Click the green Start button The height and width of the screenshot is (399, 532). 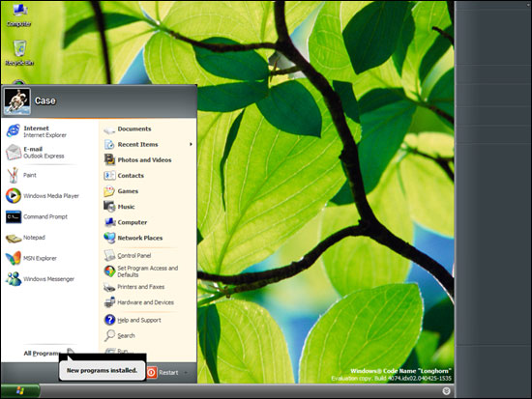pyautogui.click(x=20, y=391)
